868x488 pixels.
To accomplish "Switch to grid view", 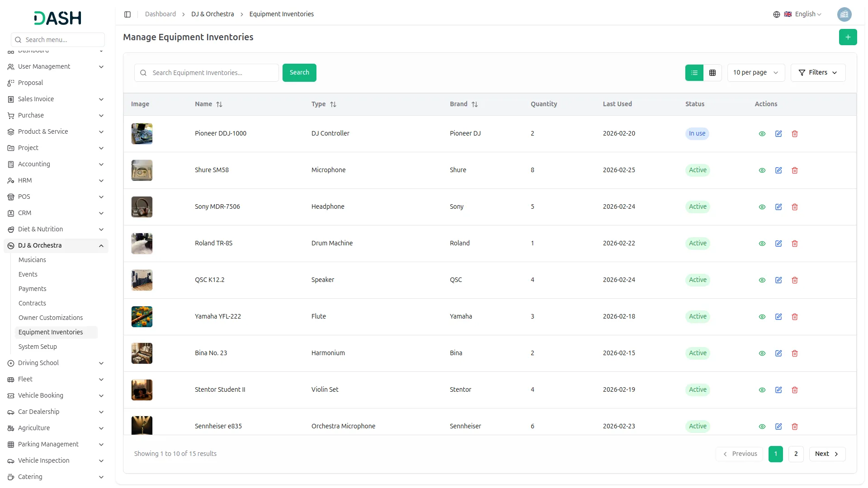I will (712, 73).
